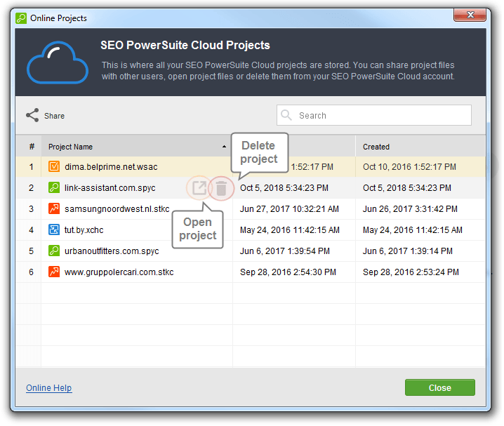Click the sort arrow in Project Name header
The height and width of the screenshot is (426, 504).
pos(224,147)
